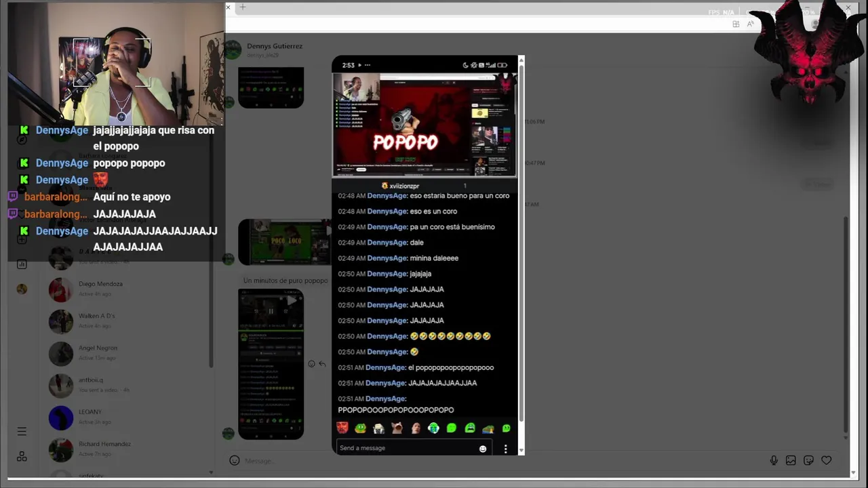Image resolution: width=868 pixels, height=488 pixels.
Task: Click 'eso estaria bueno para un coro' line
Action: 460,196
